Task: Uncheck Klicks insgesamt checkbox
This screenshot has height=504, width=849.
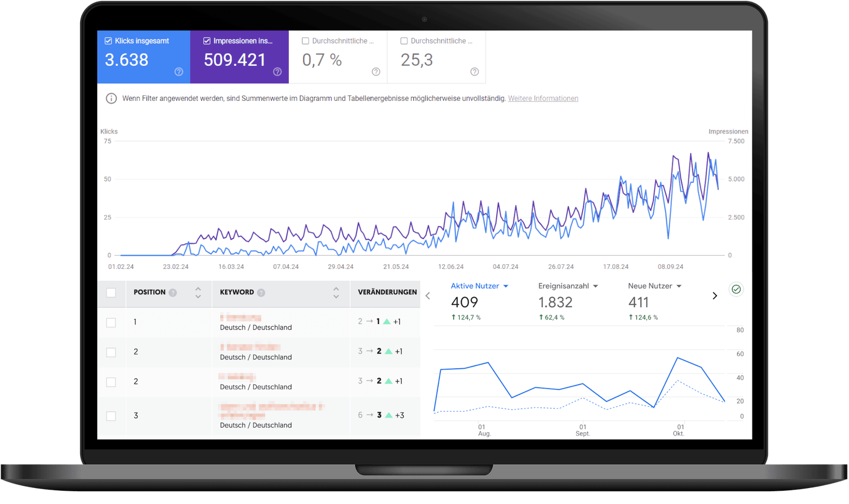Action: tap(108, 41)
